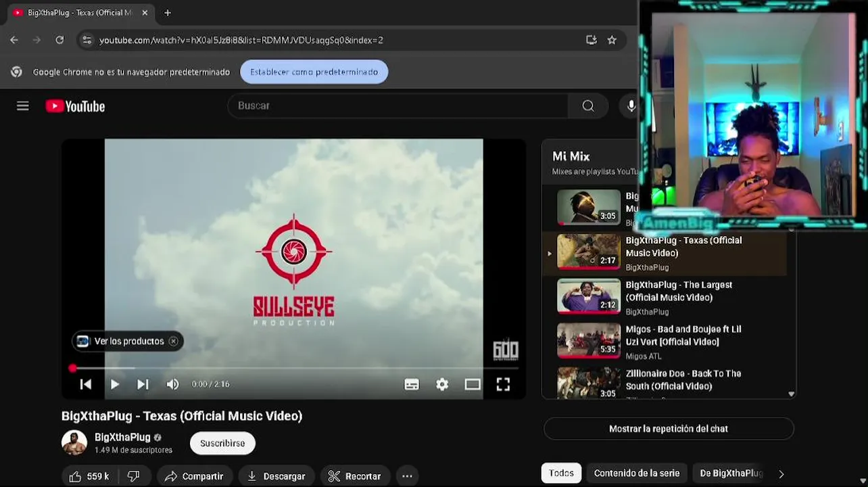Dislike the video with thumbs down
This screenshot has width=868, height=487.
[134, 476]
